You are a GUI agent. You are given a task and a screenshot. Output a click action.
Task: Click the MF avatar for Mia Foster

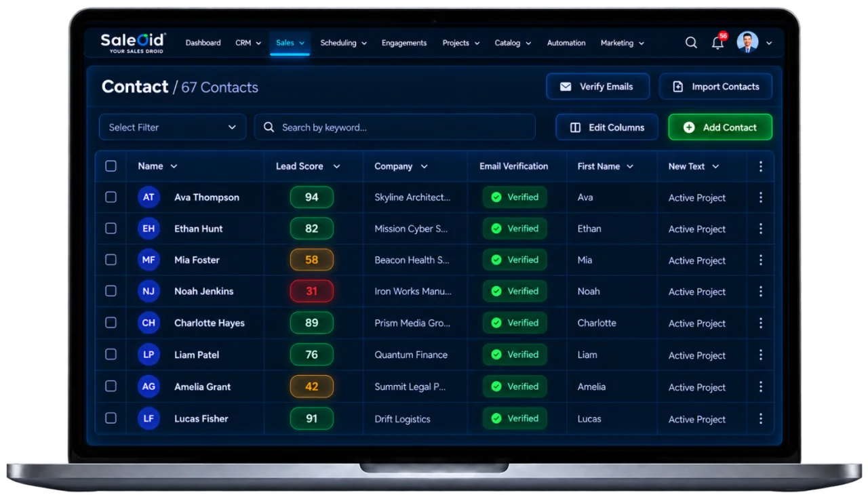click(149, 260)
